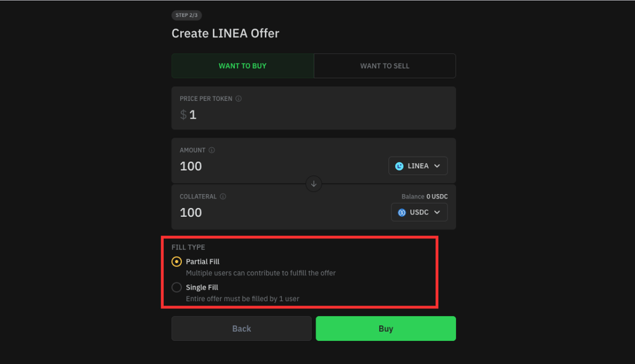
Task: Click the Single Fill description text
Action: click(x=243, y=299)
